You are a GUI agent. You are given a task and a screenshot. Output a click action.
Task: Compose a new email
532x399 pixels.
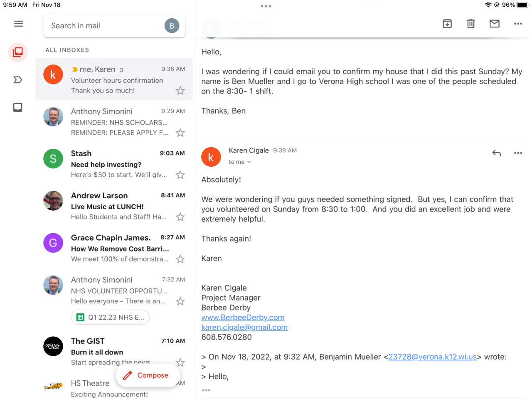[148, 375]
